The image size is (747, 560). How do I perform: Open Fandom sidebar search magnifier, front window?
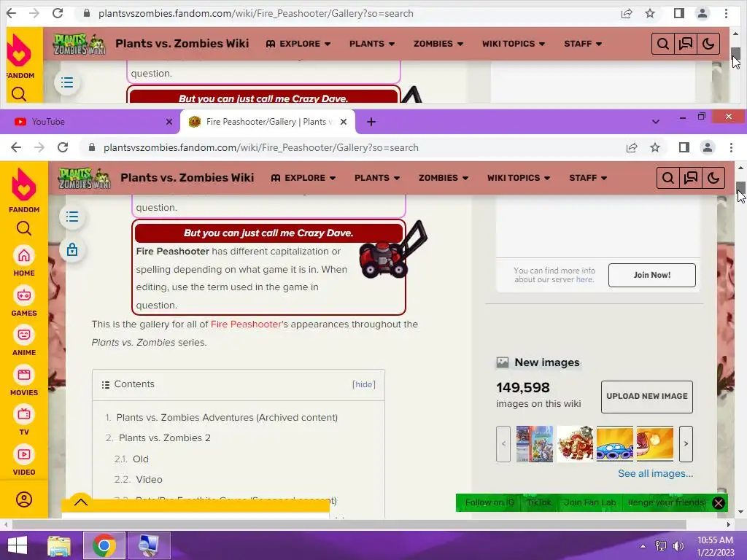tap(24, 228)
